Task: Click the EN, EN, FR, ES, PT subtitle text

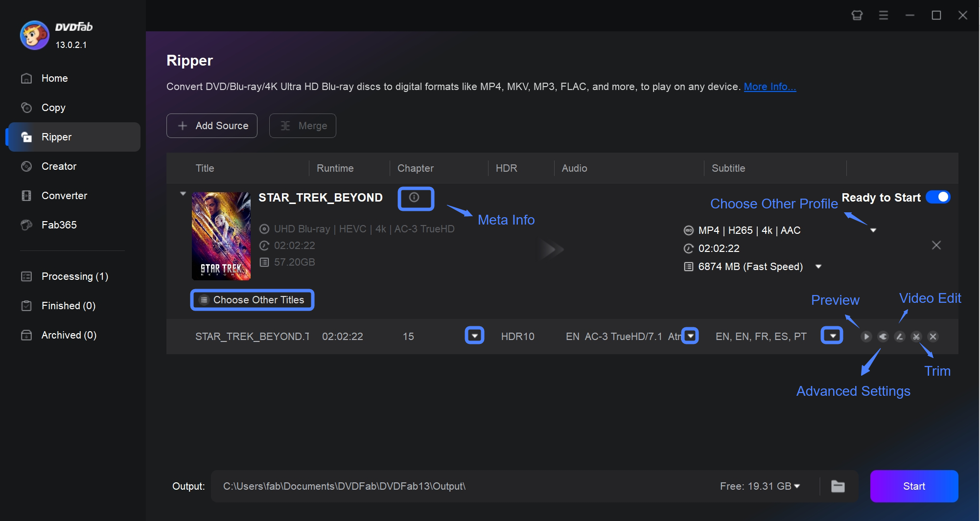Action: point(761,337)
